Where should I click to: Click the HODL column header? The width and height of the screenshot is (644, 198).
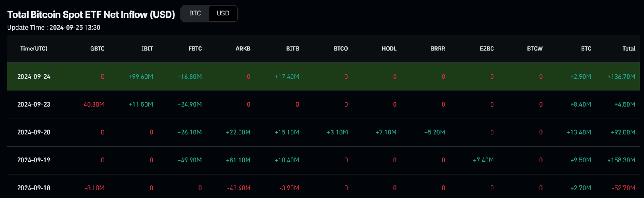389,49
